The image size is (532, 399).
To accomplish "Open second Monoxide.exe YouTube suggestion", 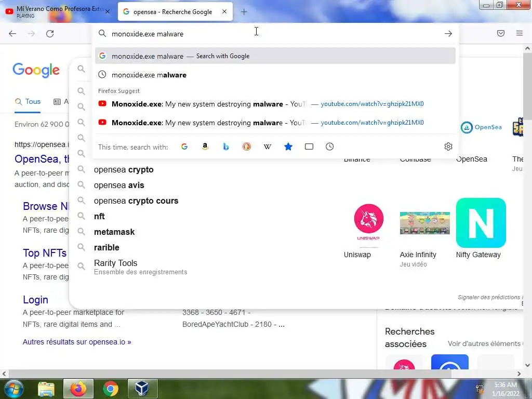I will 275,123.
